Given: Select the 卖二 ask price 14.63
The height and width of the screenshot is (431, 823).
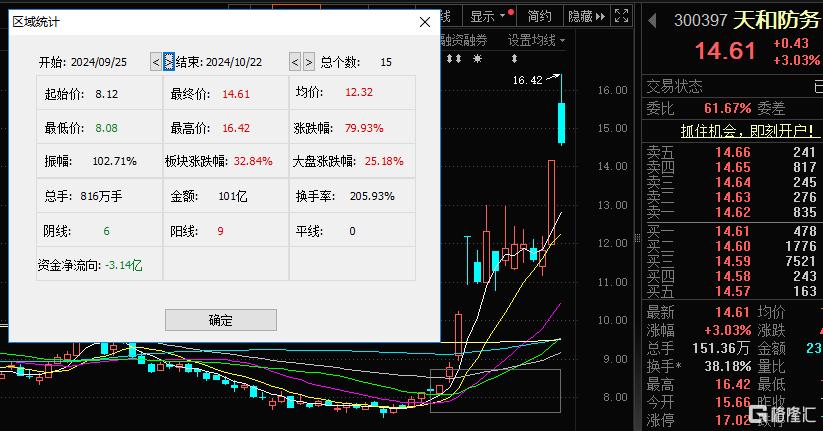Looking at the screenshot, I should point(733,197).
